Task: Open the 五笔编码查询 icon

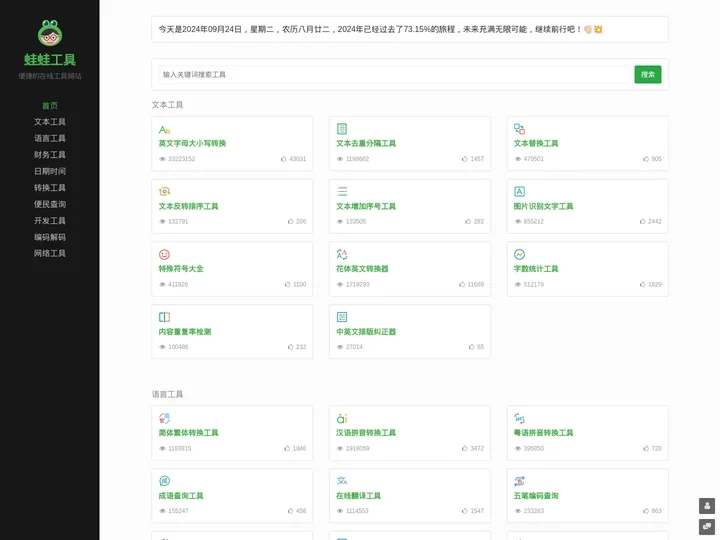Action: point(519,481)
